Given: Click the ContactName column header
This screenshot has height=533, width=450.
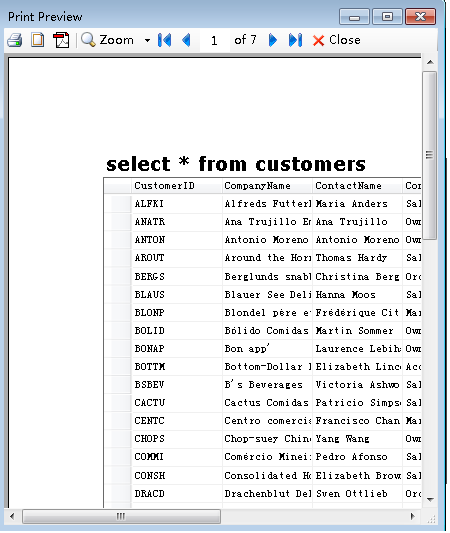Looking at the screenshot, I should click(357, 186).
